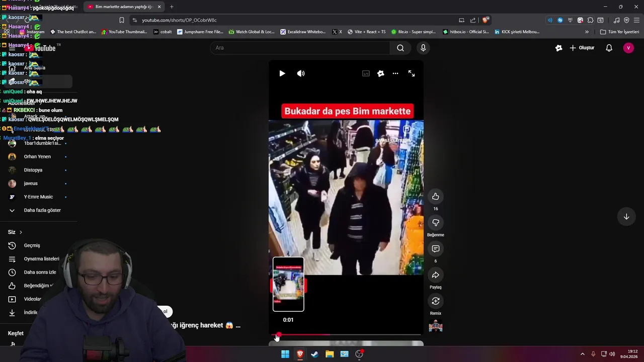Click the youtube.com/shorts address bar URL
Image resolution: width=644 pixels, height=362 pixels.
(x=179, y=20)
